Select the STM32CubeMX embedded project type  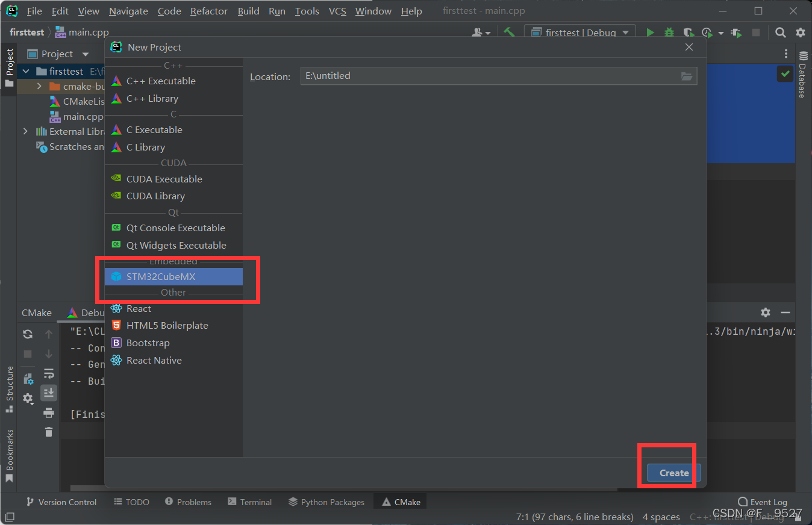click(x=173, y=277)
